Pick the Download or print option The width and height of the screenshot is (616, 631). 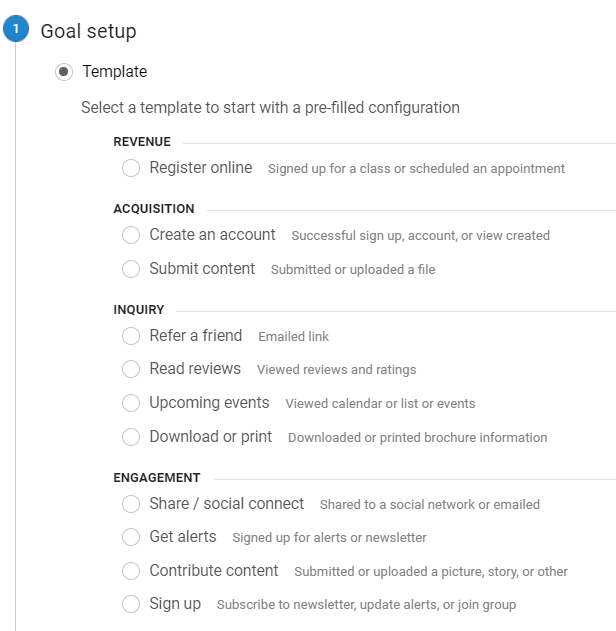pyautogui.click(x=131, y=437)
